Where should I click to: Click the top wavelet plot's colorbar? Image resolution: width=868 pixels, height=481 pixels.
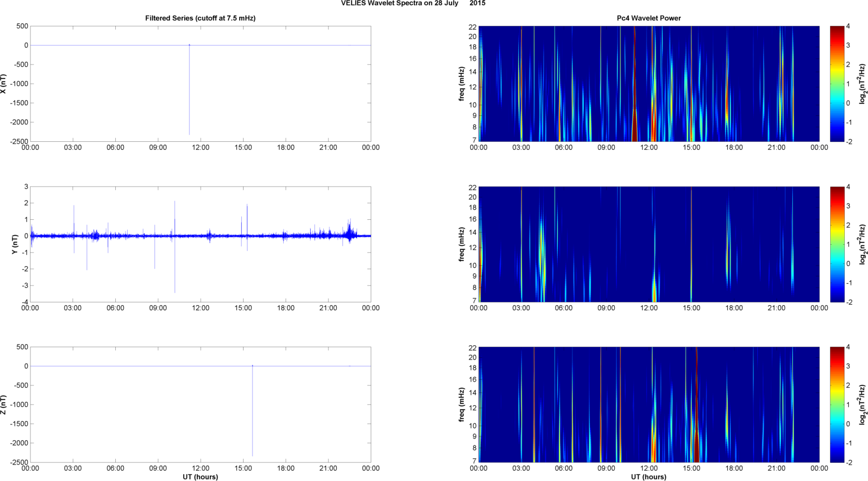837,84
